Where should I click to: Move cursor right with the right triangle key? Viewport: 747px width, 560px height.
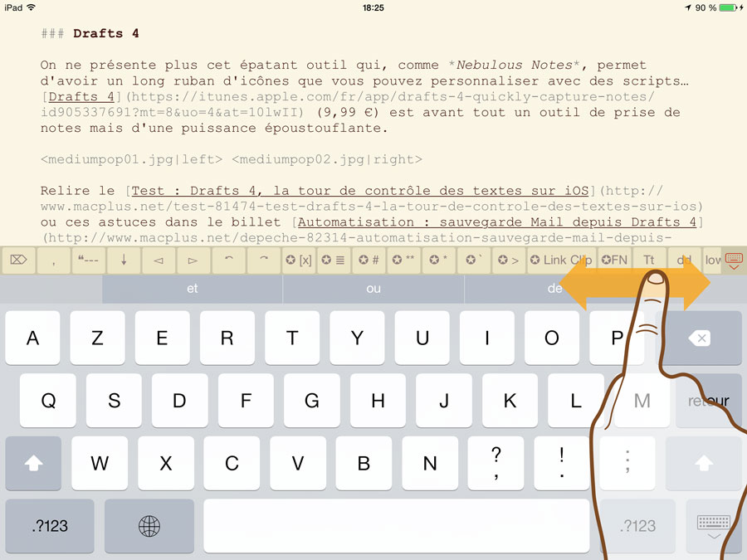coord(193,260)
